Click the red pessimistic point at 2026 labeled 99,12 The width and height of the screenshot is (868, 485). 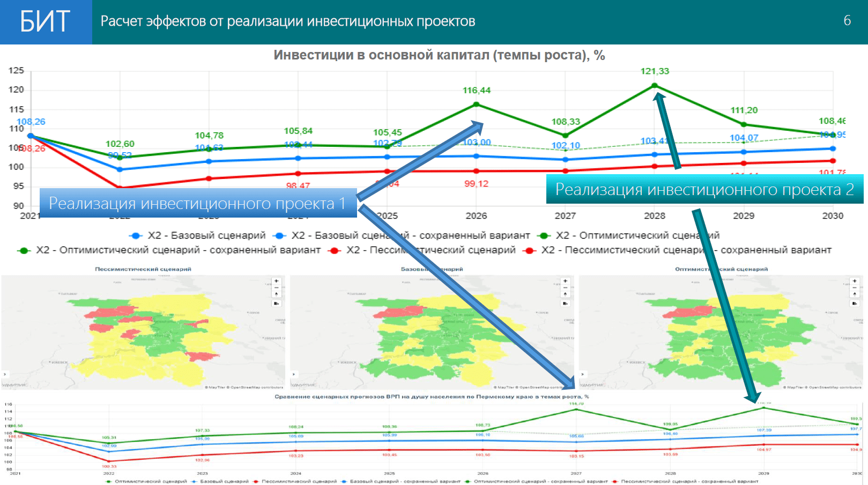click(x=476, y=171)
